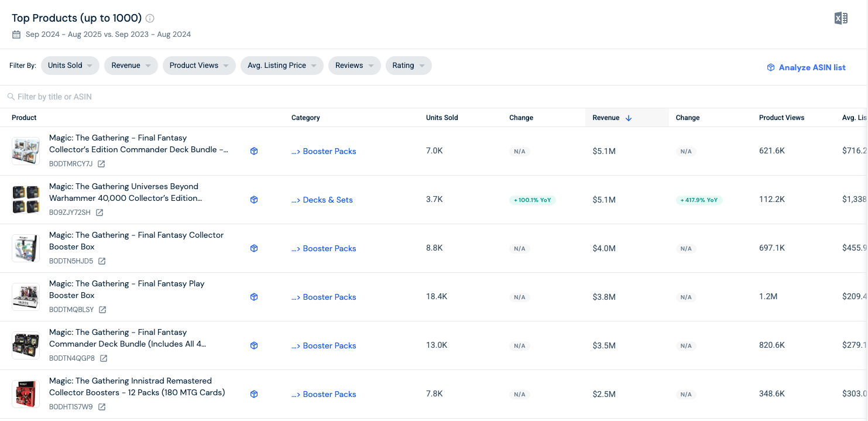Viewport: 868px width, 421px height.
Task: Click the $3.8M revenue value
Action: (604, 297)
